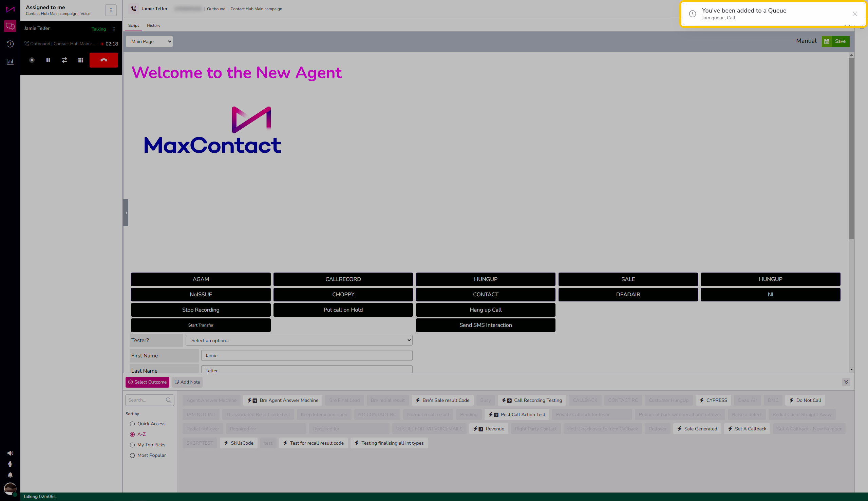Screen dimensions: 868x501
Task: Choose Post Call Action Test outcome
Action: click(x=517, y=415)
